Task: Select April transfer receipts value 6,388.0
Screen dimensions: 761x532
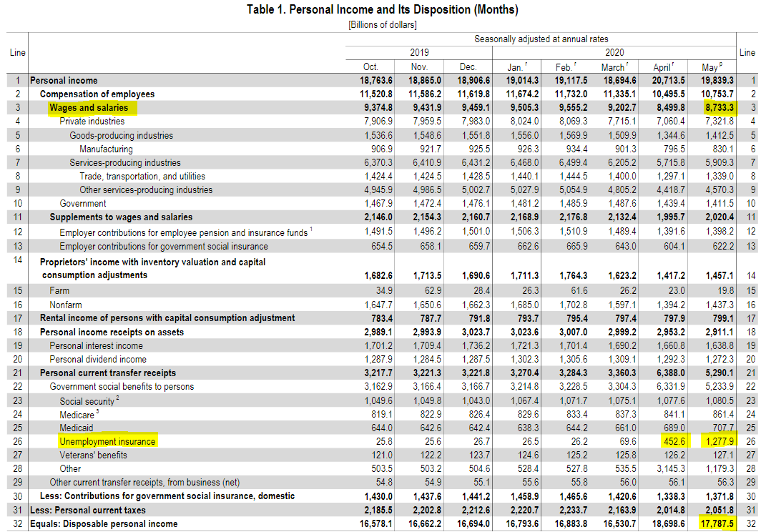Action: (671, 373)
